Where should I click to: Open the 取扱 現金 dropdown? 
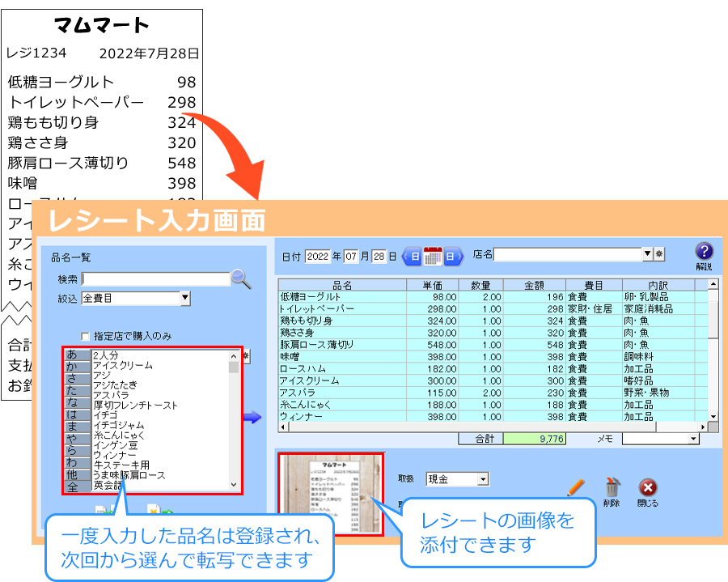(484, 479)
